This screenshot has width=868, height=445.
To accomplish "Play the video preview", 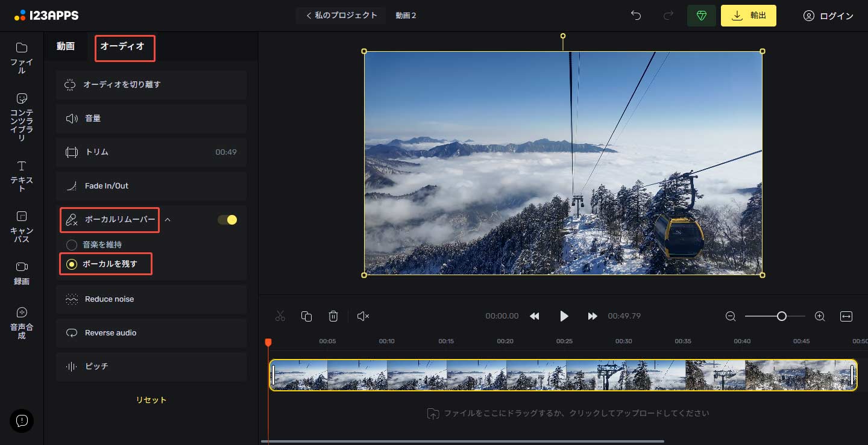I will pos(564,316).
